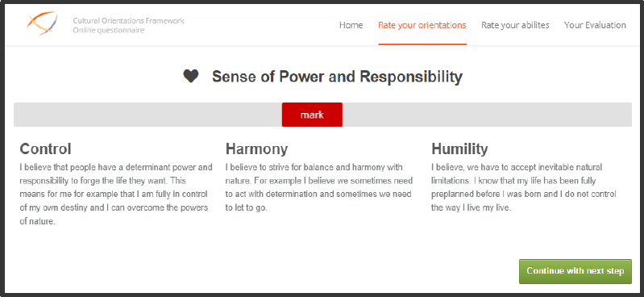Click the slider track left of mark

(147, 115)
